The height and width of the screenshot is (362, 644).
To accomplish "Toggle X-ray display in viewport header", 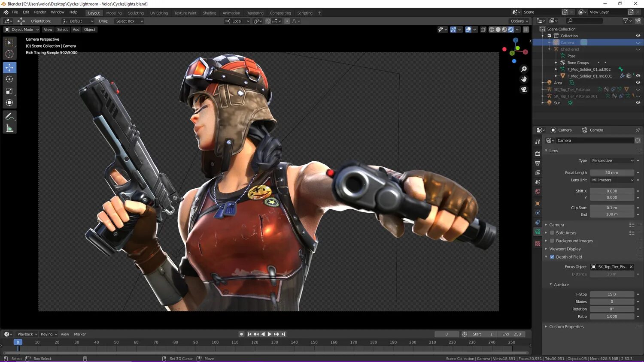I will click(483, 30).
